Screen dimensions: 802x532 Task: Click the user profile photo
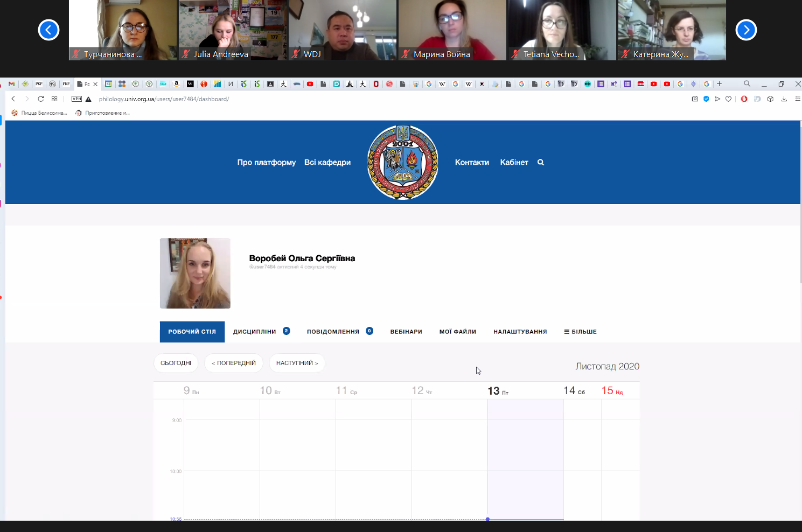coord(195,274)
